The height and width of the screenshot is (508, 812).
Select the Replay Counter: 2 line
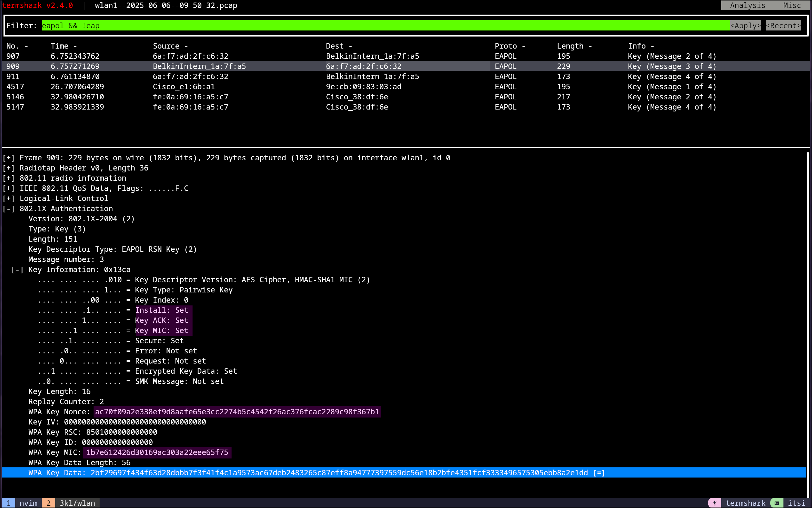66,402
